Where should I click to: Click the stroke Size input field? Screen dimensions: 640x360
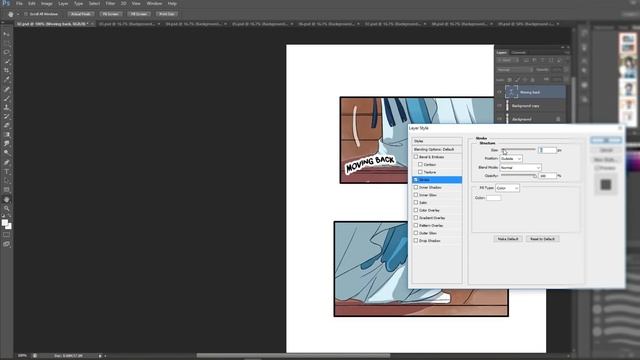[547, 150]
